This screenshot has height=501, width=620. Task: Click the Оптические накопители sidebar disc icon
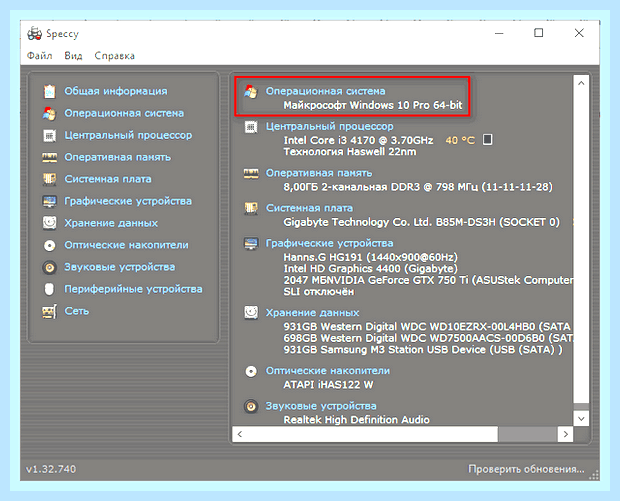[x=49, y=246]
